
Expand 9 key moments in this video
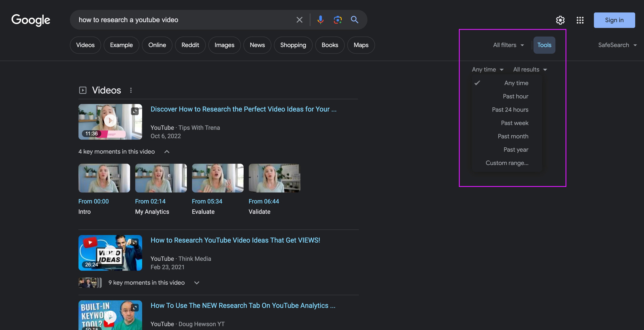coord(197,283)
